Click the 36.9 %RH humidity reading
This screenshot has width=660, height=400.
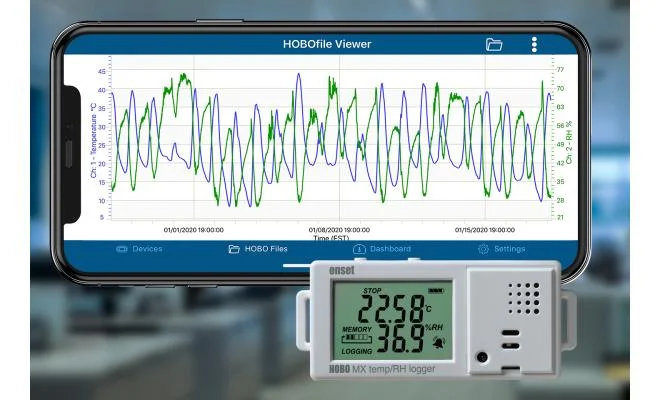[x=394, y=338]
